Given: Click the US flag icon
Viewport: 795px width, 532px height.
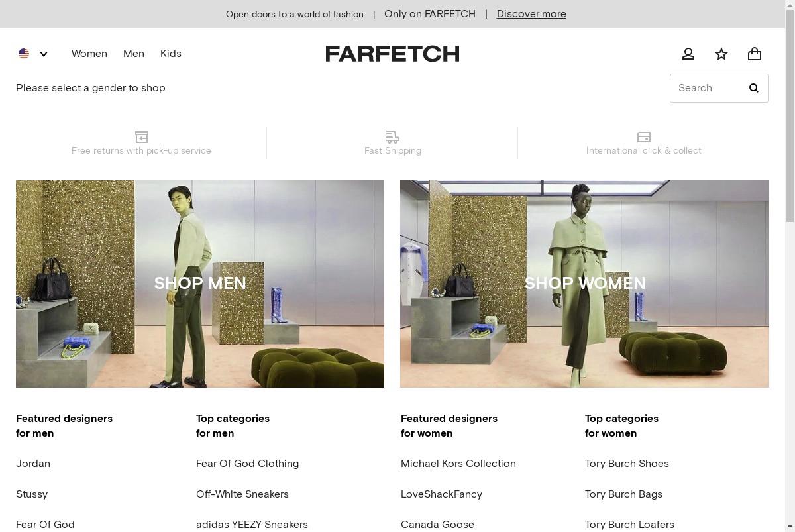Looking at the screenshot, I should [24, 54].
